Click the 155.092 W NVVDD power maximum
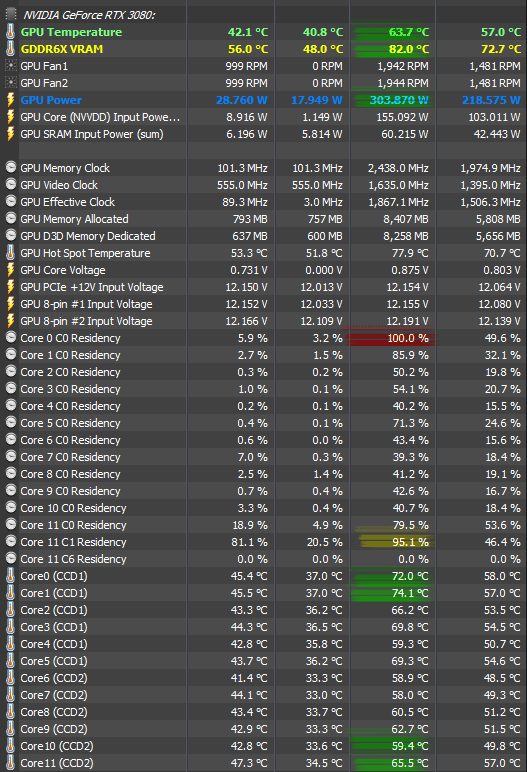Image resolution: width=527 pixels, height=772 pixels. (x=404, y=117)
